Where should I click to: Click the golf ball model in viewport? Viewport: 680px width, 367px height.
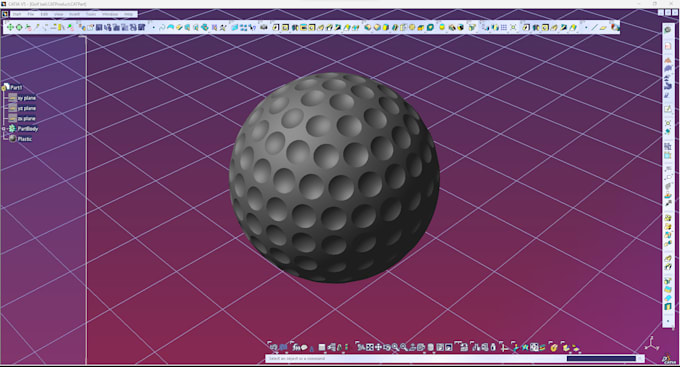pos(334,177)
